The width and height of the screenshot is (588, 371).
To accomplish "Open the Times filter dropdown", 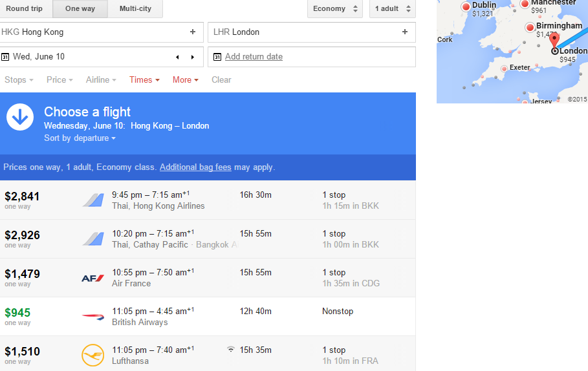I will 144,79.
